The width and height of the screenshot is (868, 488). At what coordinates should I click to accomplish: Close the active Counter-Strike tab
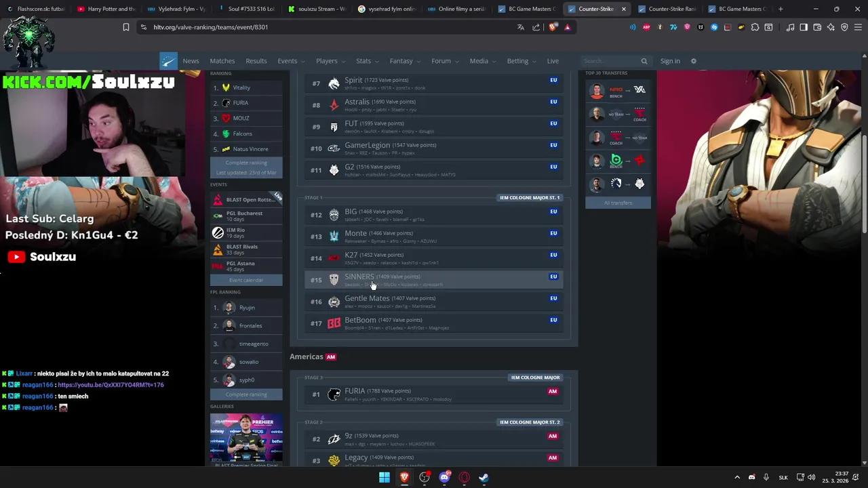623,9
